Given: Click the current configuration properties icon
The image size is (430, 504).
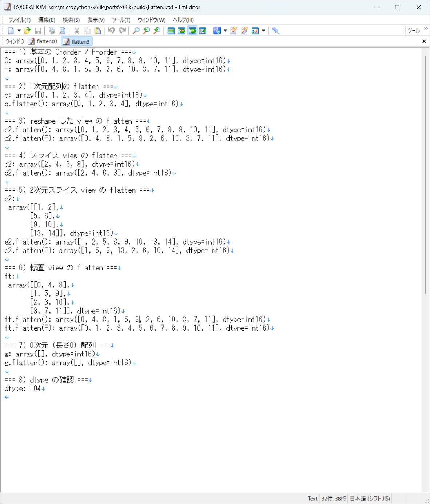Looking at the screenshot, I should (234, 31).
